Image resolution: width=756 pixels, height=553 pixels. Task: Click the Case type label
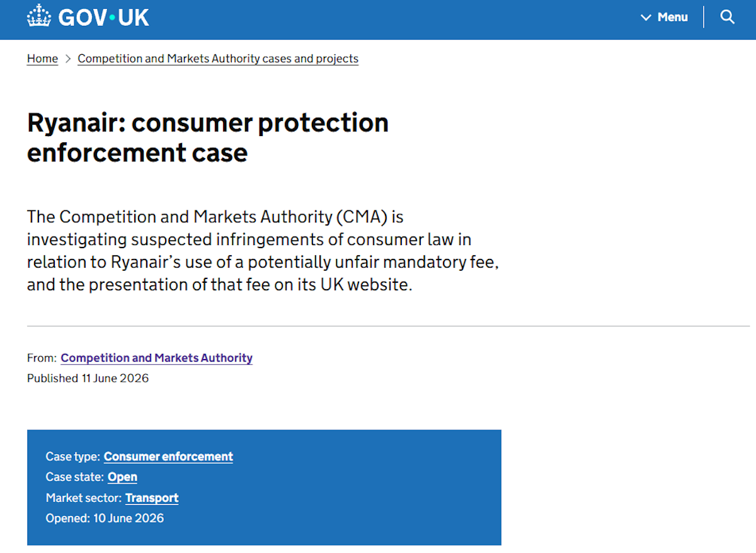pos(73,457)
